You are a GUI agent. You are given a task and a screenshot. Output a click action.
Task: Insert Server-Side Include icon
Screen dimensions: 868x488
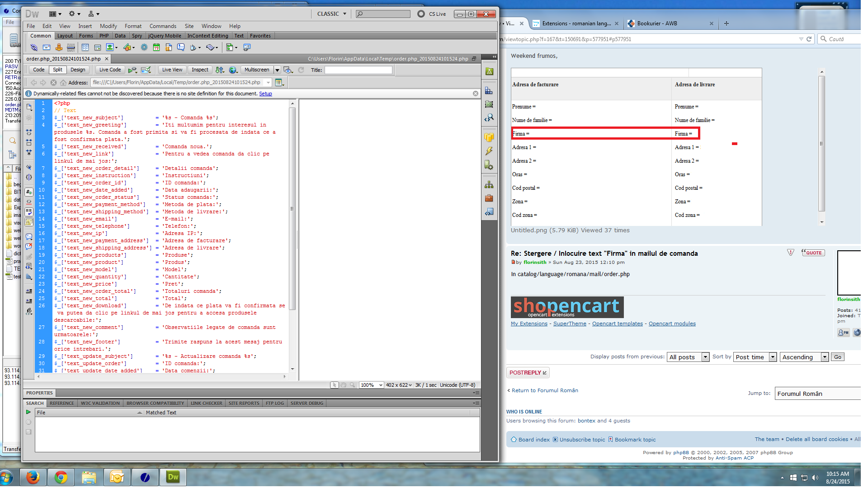click(x=169, y=47)
